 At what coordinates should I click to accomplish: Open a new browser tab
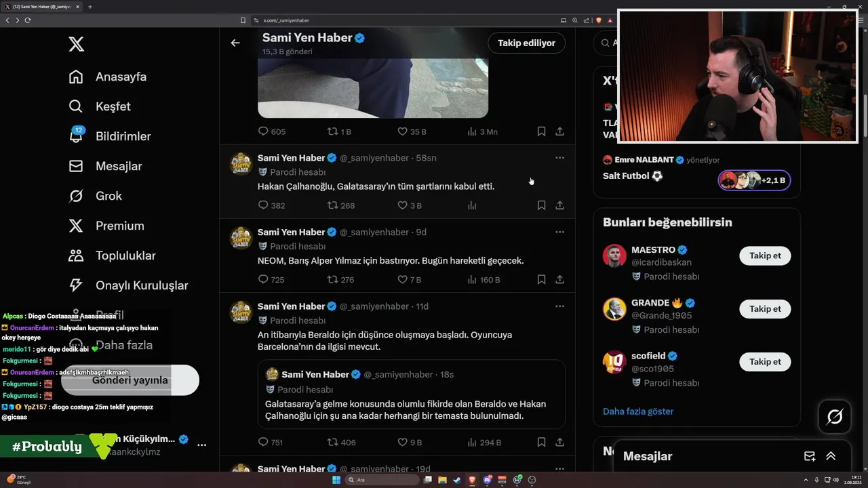click(x=90, y=7)
